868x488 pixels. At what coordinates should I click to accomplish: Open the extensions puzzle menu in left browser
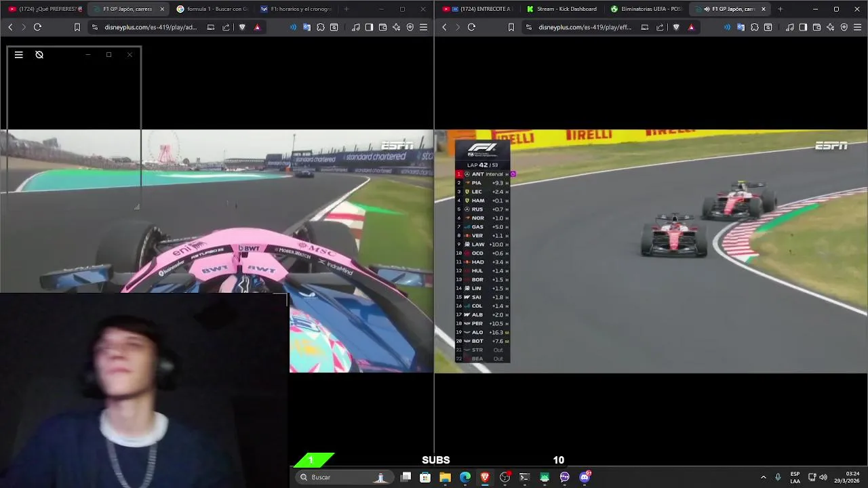(x=321, y=27)
